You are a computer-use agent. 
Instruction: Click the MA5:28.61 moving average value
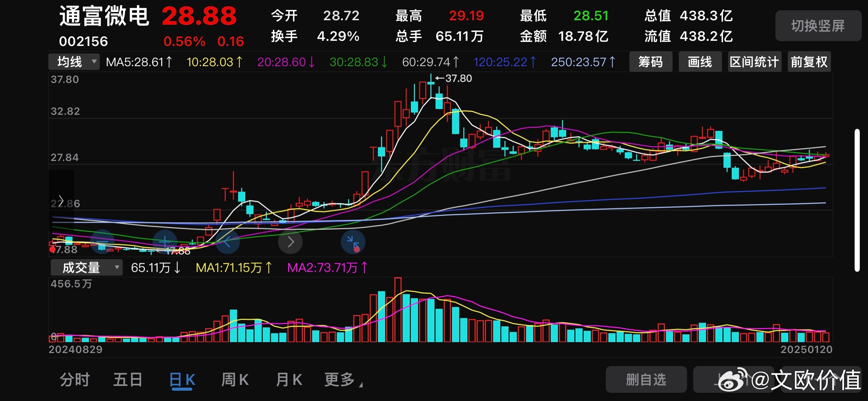(139, 62)
